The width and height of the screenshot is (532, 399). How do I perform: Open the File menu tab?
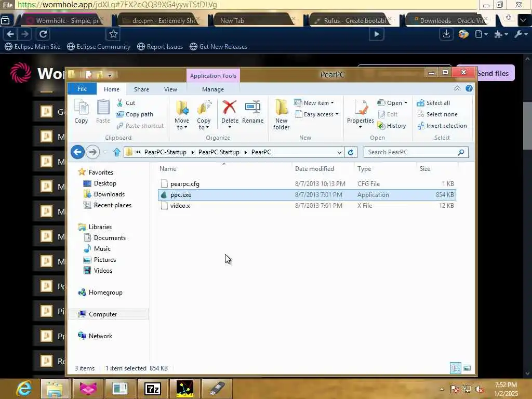click(x=82, y=89)
